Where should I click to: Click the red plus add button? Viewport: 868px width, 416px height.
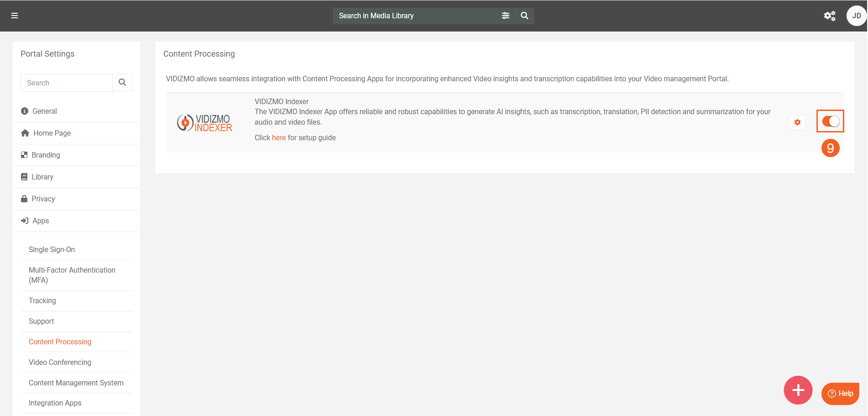point(798,390)
